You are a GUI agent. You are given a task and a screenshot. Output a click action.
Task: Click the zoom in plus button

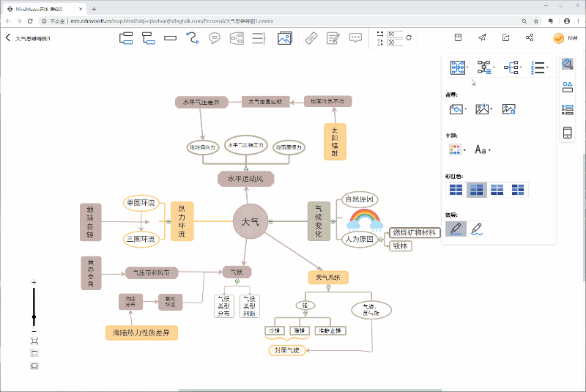(x=34, y=282)
